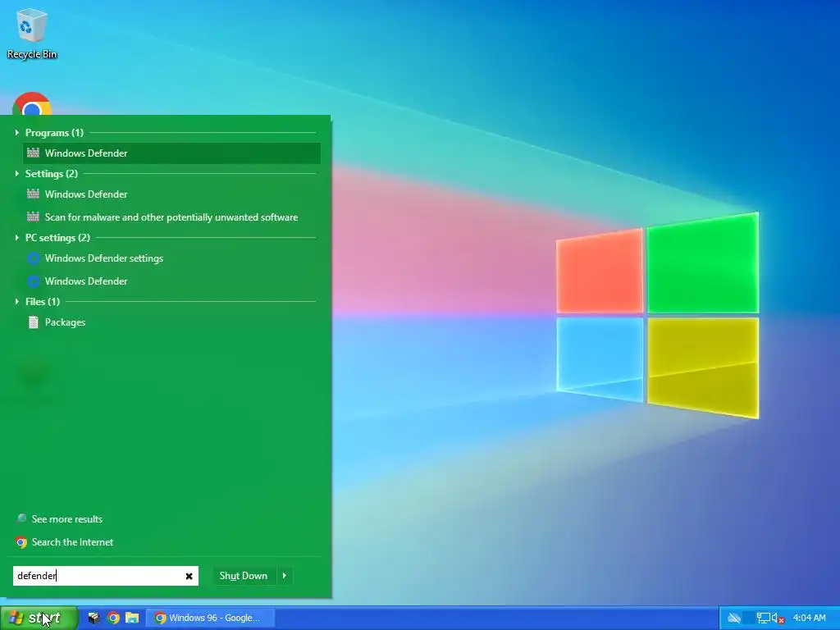Click the 4:04 AM clock

tap(809, 618)
